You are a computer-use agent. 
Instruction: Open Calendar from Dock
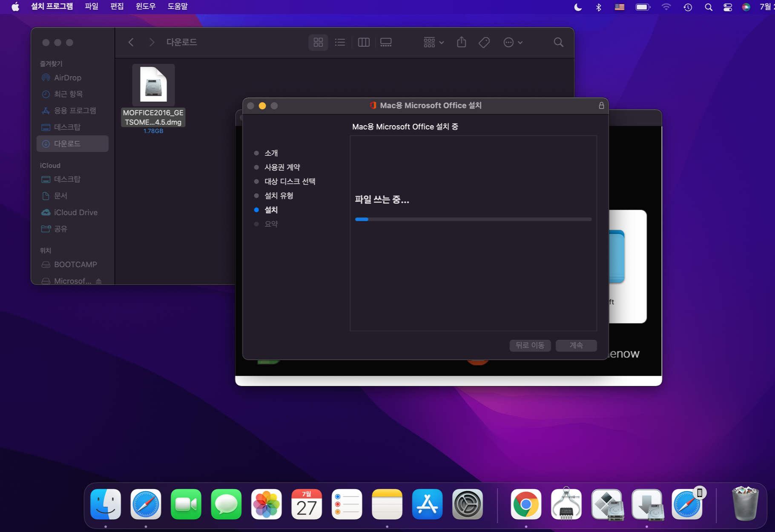tap(307, 504)
